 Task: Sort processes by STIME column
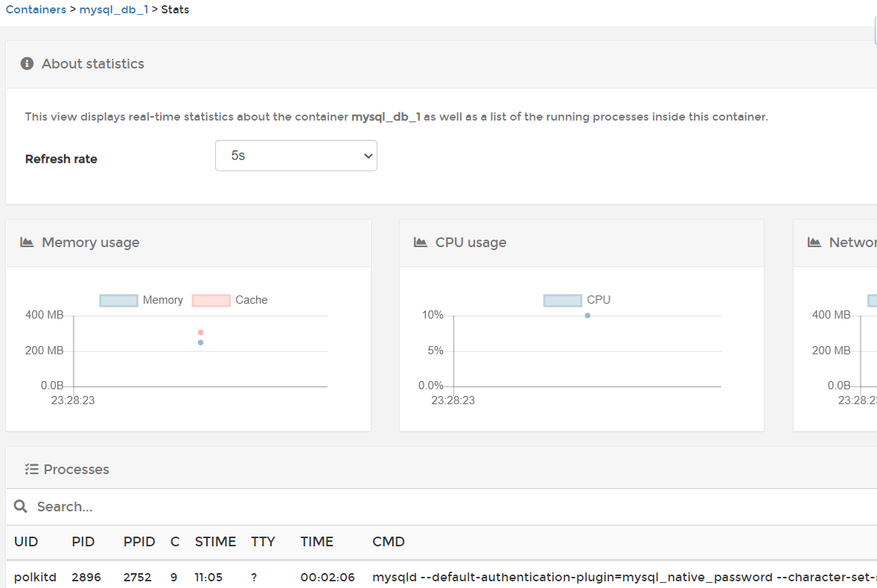pos(215,542)
